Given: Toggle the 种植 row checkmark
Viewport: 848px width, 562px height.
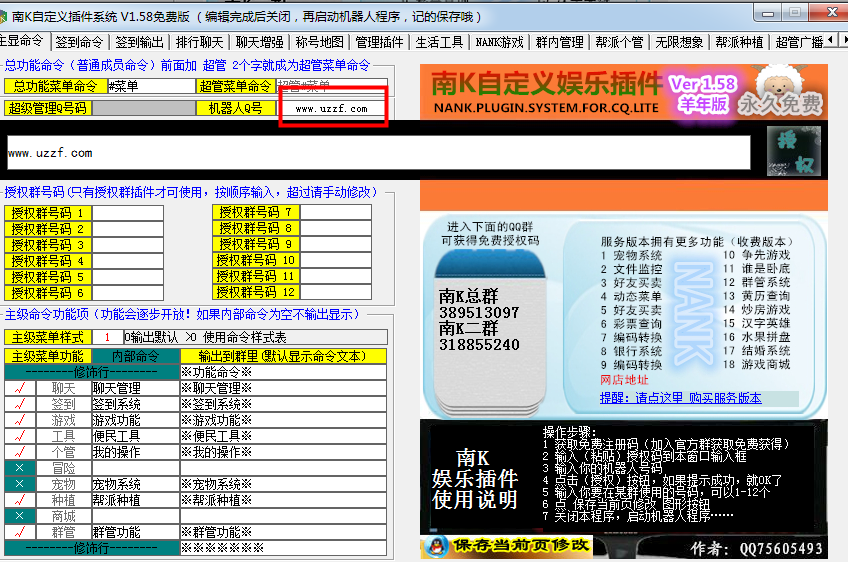Looking at the screenshot, I should [x=20, y=500].
